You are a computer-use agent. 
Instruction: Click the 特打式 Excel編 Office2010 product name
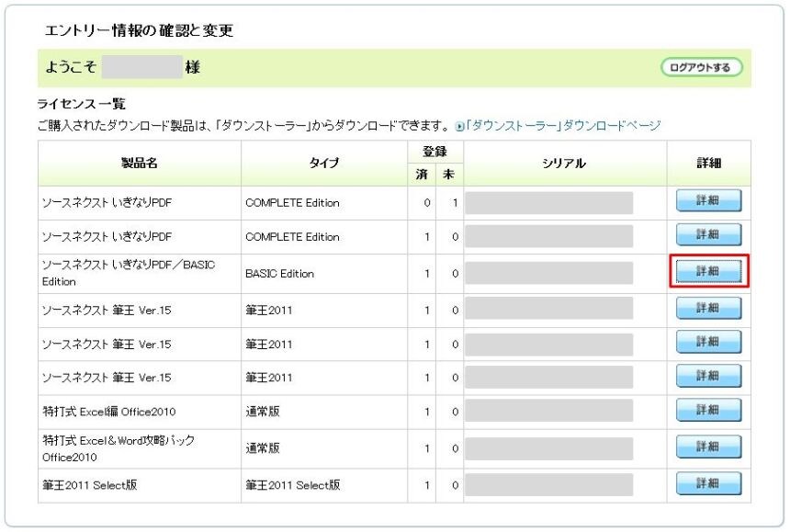click(108, 412)
